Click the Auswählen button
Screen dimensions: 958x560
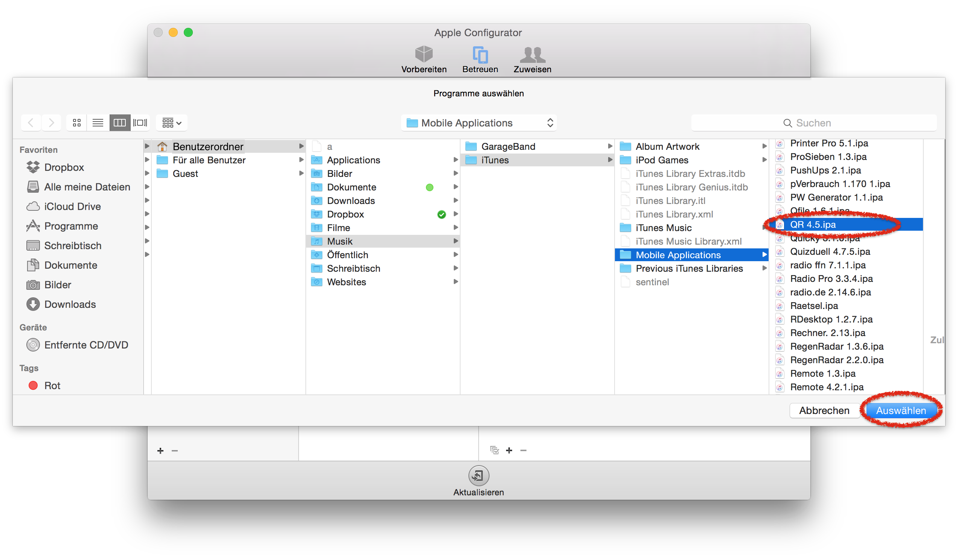[901, 411]
